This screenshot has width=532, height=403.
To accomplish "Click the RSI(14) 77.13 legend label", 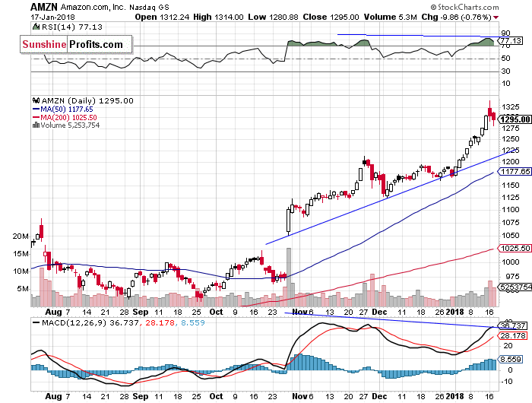I will click(72, 27).
